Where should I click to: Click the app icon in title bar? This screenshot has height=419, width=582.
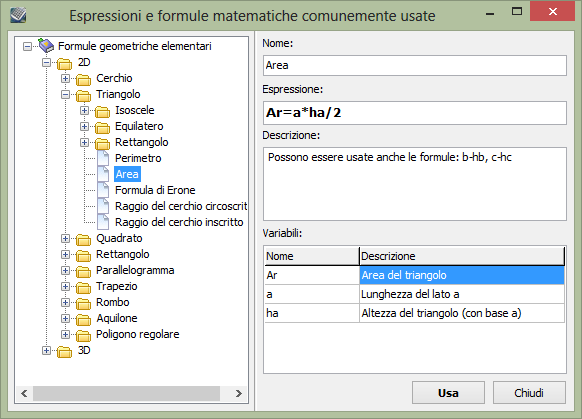[18, 15]
